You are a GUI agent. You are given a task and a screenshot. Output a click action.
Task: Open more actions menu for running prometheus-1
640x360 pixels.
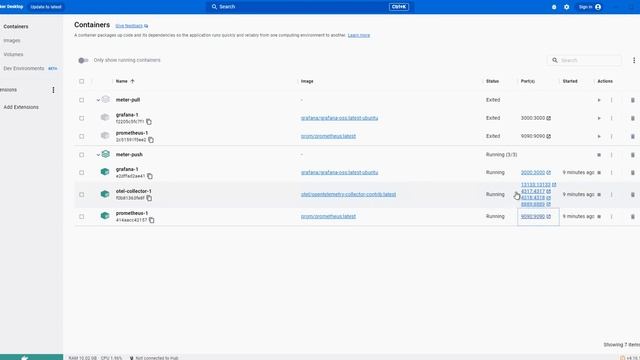[x=611, y=216]
